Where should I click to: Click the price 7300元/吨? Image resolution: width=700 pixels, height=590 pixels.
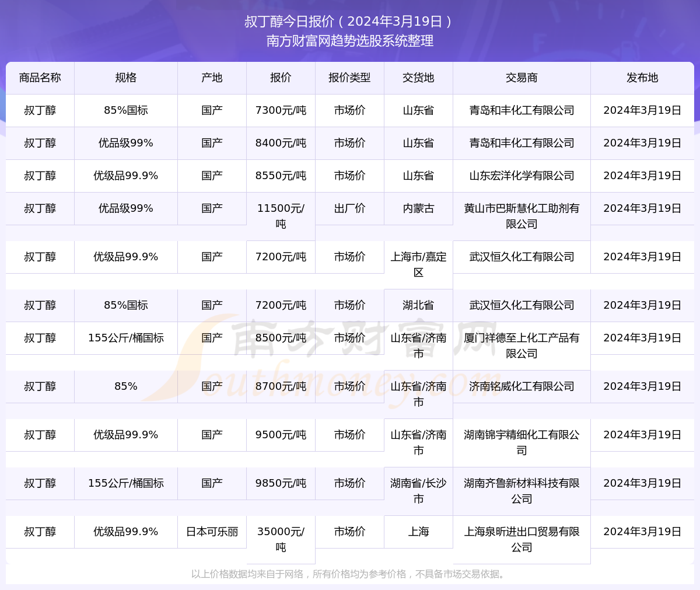pyautogui.click(x=281, y=110)
